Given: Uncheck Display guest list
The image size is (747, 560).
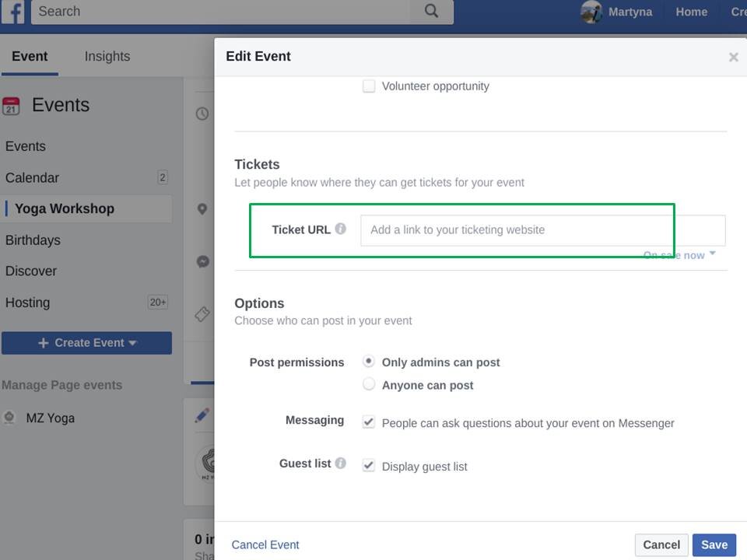Looking at the screenshot, I should [x=370, y=466].
